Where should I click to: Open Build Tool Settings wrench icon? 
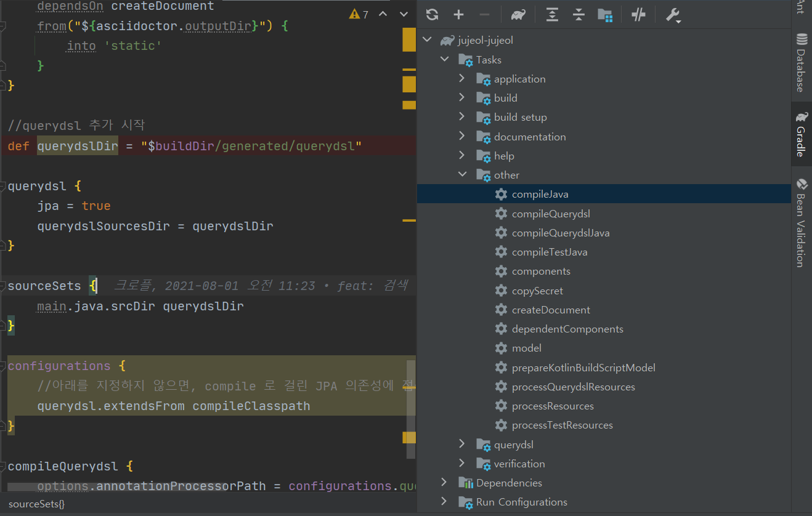673,15
